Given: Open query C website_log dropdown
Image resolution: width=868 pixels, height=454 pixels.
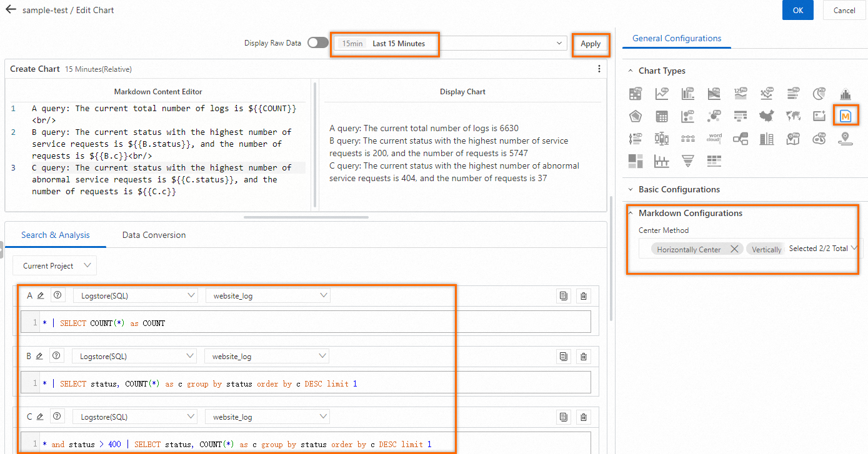Looking at the screenshot, I should pyautogui.click(x=267, y=417).
